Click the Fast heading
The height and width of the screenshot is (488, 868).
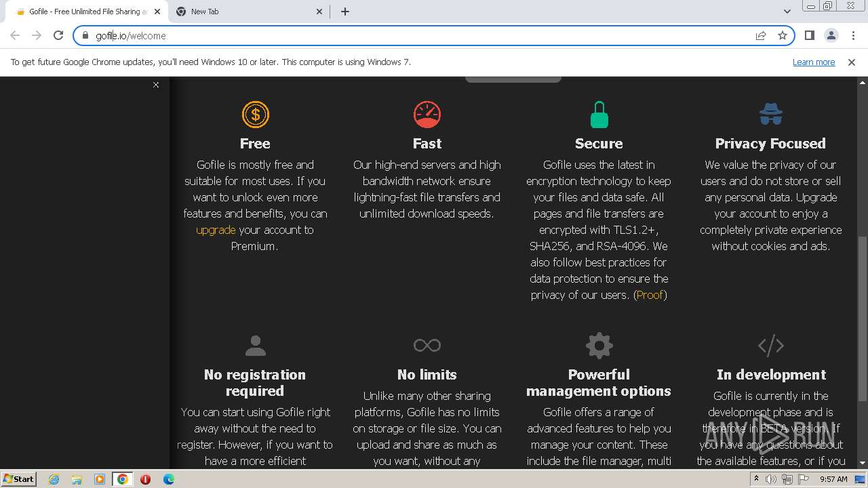427,144
